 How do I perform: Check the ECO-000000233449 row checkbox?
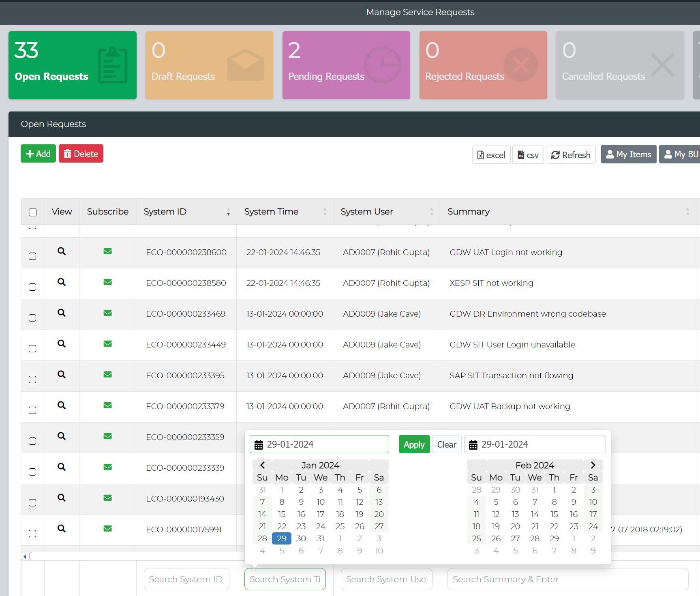(32, 349)
